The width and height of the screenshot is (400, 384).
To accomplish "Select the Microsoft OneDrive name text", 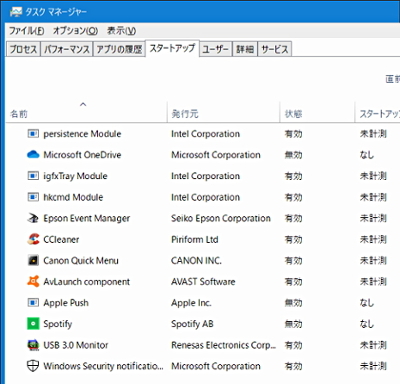I will coord(82,155).
